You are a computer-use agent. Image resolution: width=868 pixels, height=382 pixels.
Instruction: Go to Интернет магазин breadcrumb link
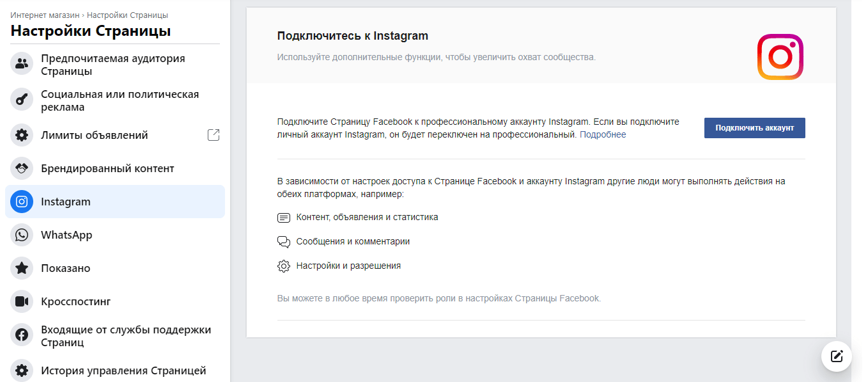tap(45, 15)
